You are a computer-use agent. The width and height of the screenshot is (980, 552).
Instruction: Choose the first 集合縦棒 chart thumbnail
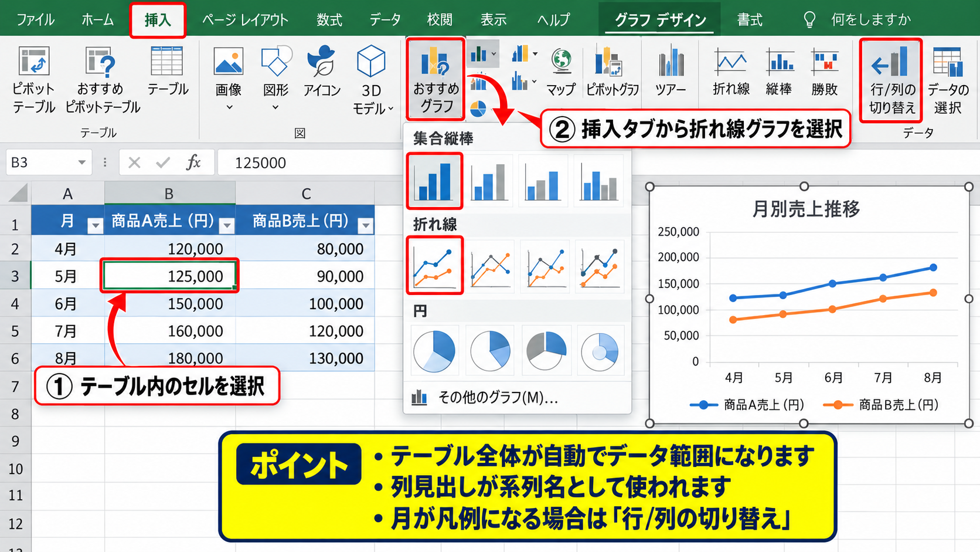point(434,181)
